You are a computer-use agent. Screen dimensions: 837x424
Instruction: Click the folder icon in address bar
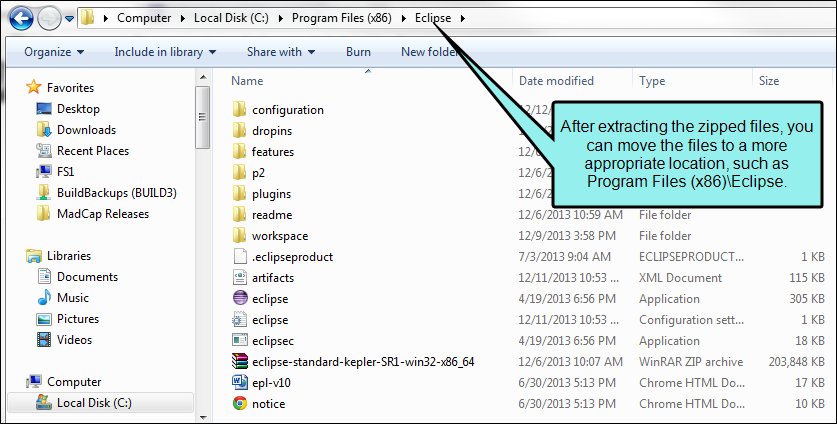[x=88, y=18]
